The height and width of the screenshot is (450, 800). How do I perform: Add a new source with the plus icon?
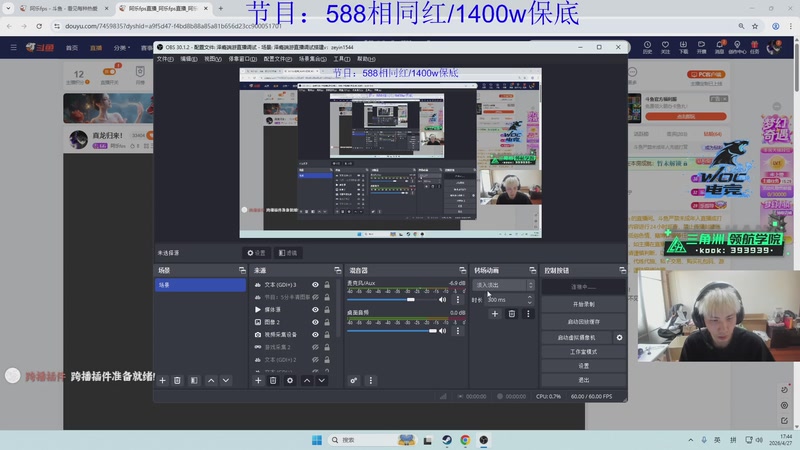(x=258, y=381)
